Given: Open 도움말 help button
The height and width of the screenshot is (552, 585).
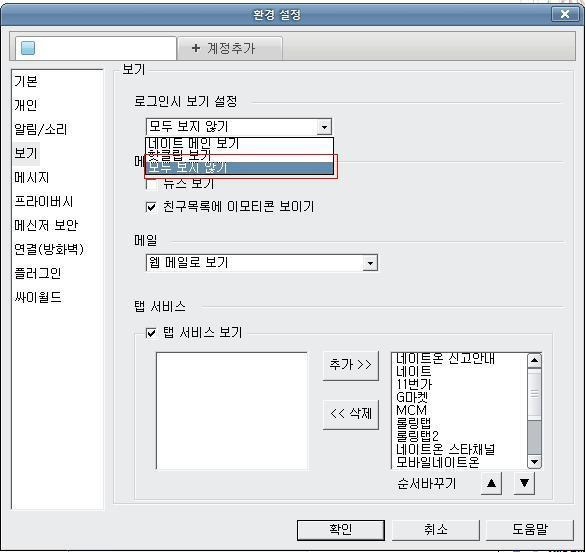Looking at the screenshot, I should [529, 530].
